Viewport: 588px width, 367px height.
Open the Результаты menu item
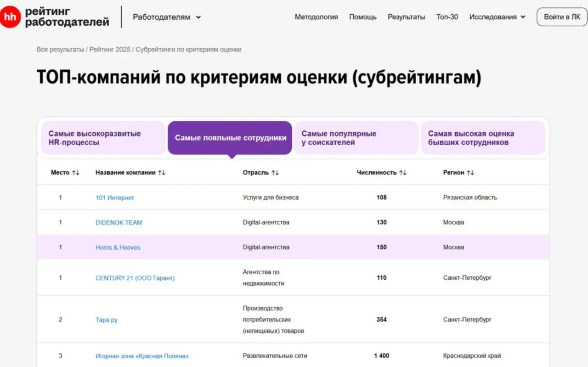point(407,17)
